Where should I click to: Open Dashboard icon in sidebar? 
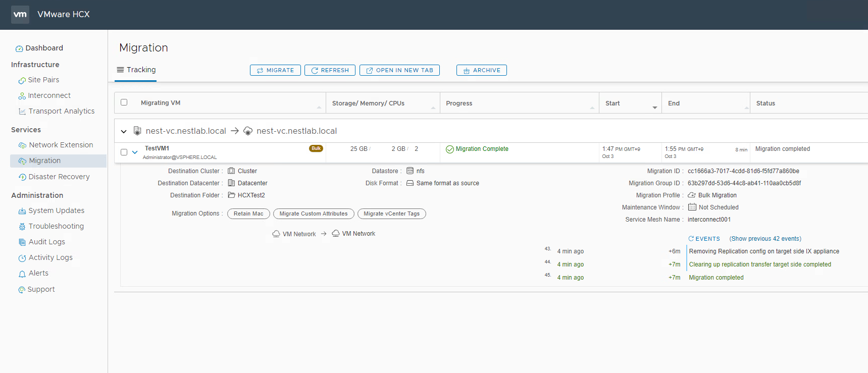click(19, 48)
